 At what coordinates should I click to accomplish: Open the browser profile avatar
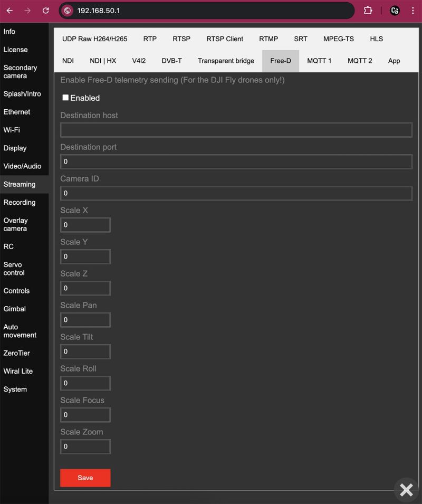(395, 11)
